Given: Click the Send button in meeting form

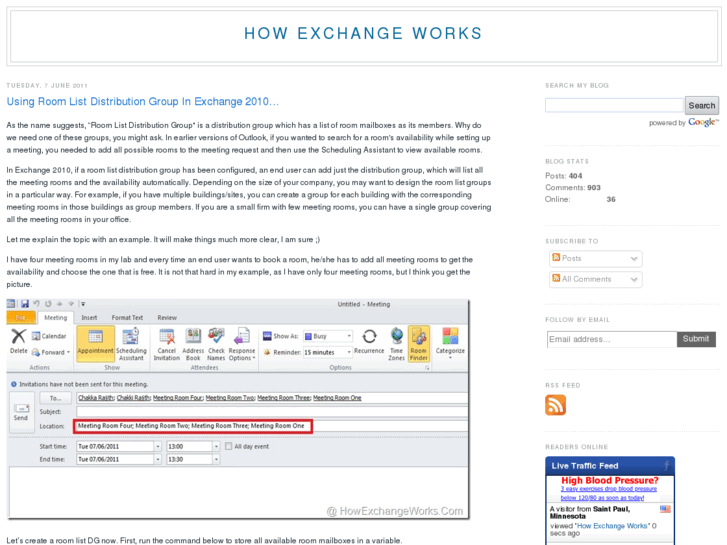Looking at the screenshot, I should [21, 412].
